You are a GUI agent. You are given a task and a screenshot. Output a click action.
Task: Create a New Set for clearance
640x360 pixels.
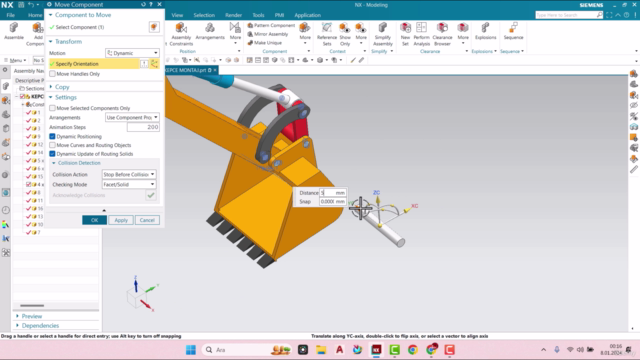point(405,34)
